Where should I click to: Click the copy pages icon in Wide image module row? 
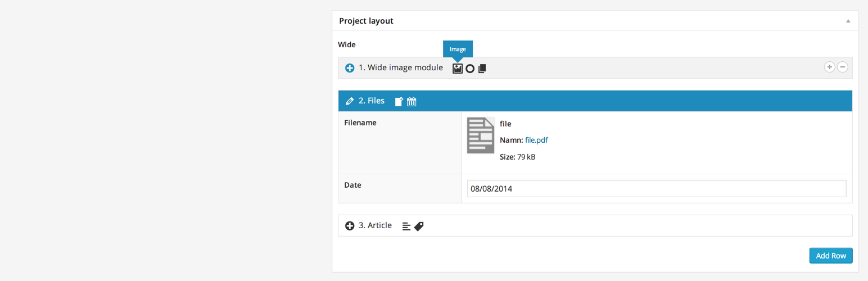coord(482,69)
